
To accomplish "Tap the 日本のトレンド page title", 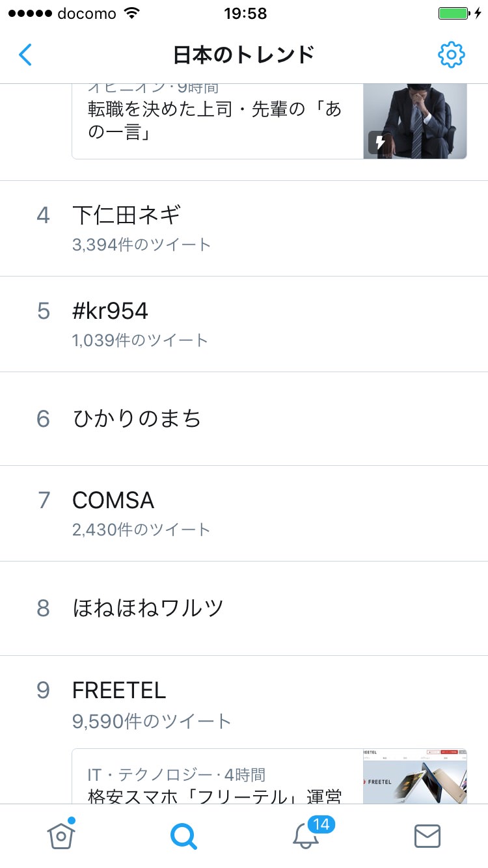I will point(244,55).
